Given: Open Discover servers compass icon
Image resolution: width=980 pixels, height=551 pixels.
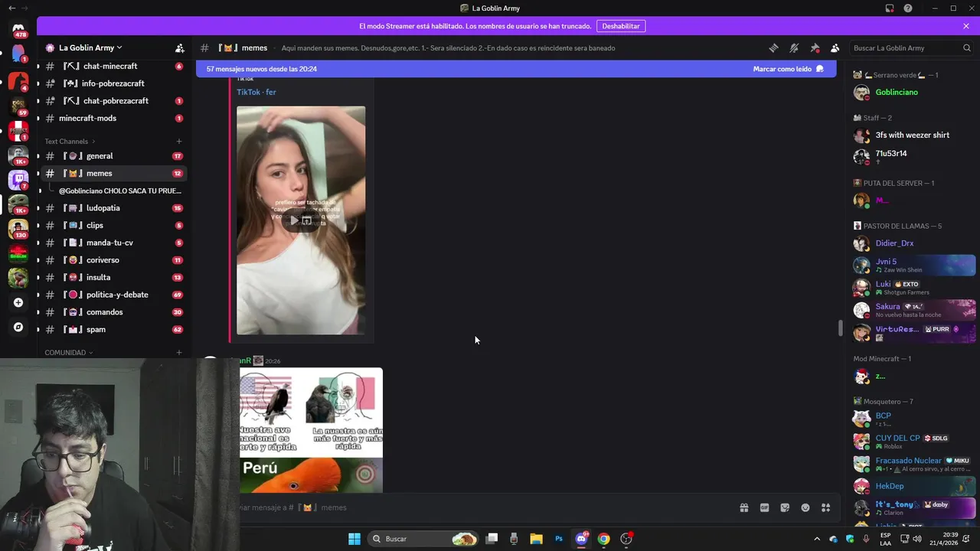Looking at the screenshot, I should point(18,327).
